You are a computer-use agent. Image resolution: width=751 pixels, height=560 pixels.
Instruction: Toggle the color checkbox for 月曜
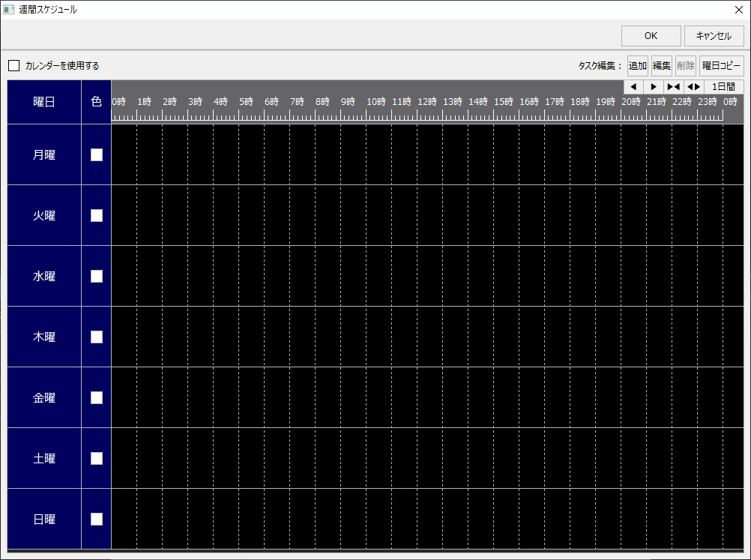pyautogui.click(x=96, y=154)
